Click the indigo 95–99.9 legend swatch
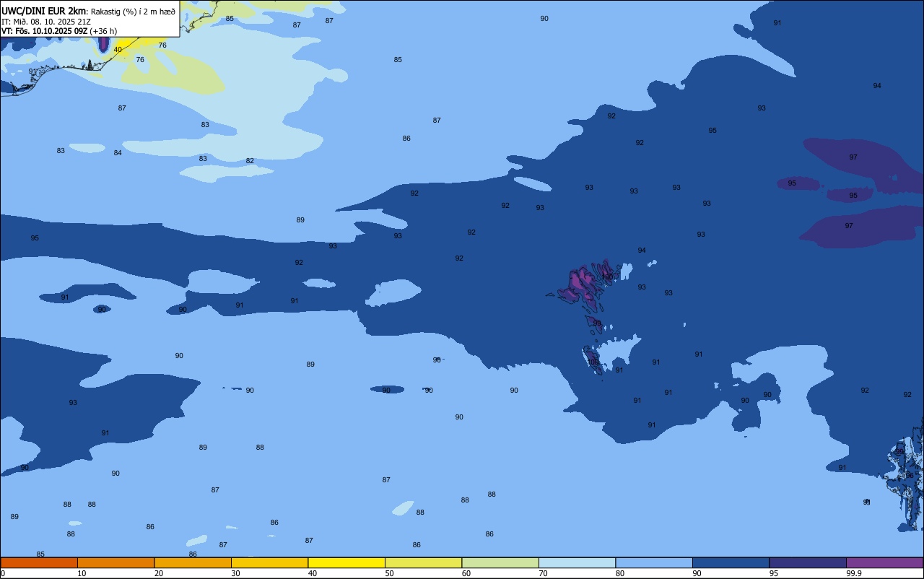 tap(808, 562)
